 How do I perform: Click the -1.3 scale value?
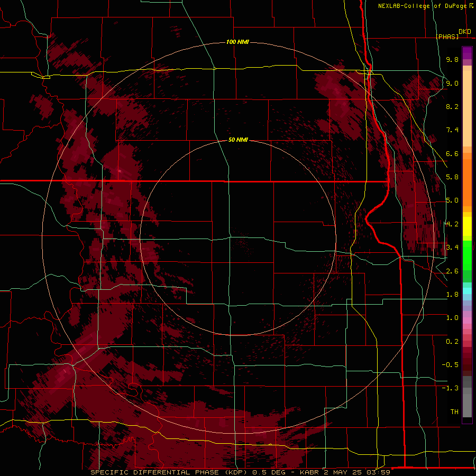450,388
